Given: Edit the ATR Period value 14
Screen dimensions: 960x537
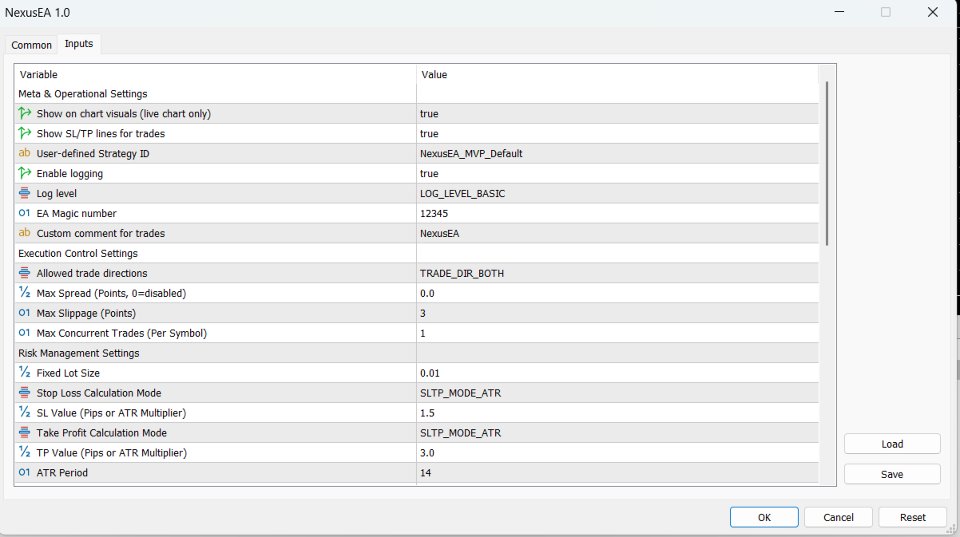Looking at the screenshot, I should [617, 473].
